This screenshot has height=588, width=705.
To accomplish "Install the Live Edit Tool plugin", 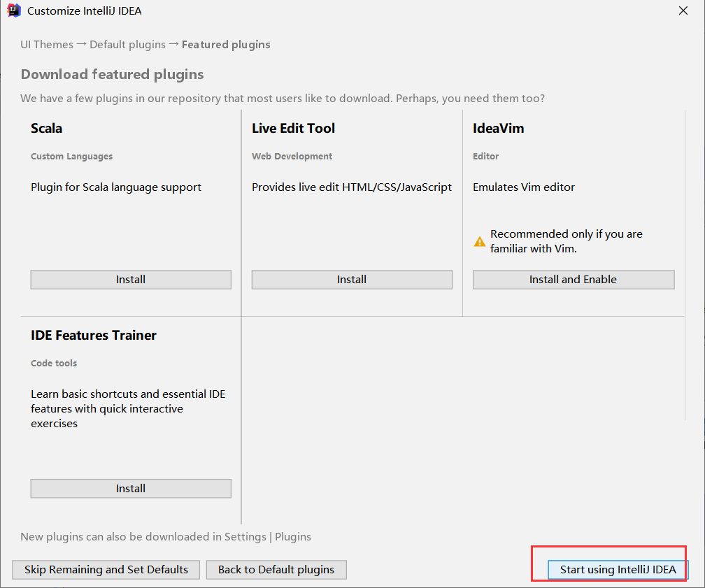I will pos(352,280).
